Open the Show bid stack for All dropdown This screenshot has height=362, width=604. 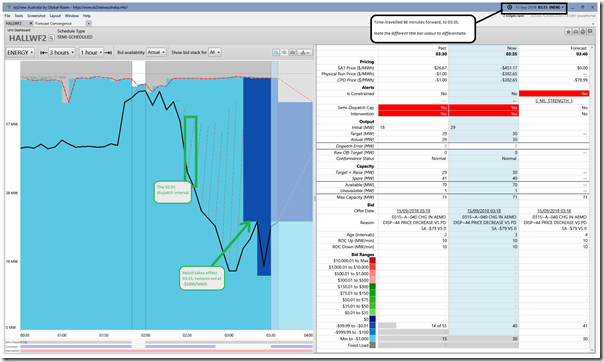tap(215, 52)
